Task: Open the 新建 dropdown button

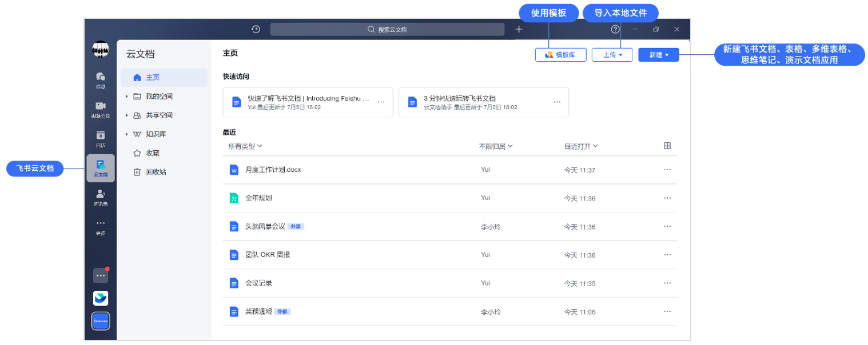Action: pos(659,55)
